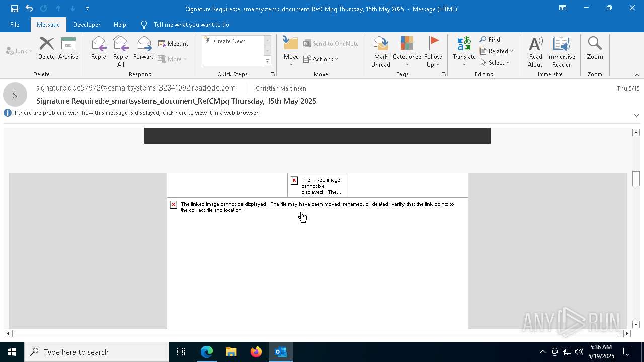
Task: Open the Windows Start menu
Action: pyautogui.click(x=12, y=352)
